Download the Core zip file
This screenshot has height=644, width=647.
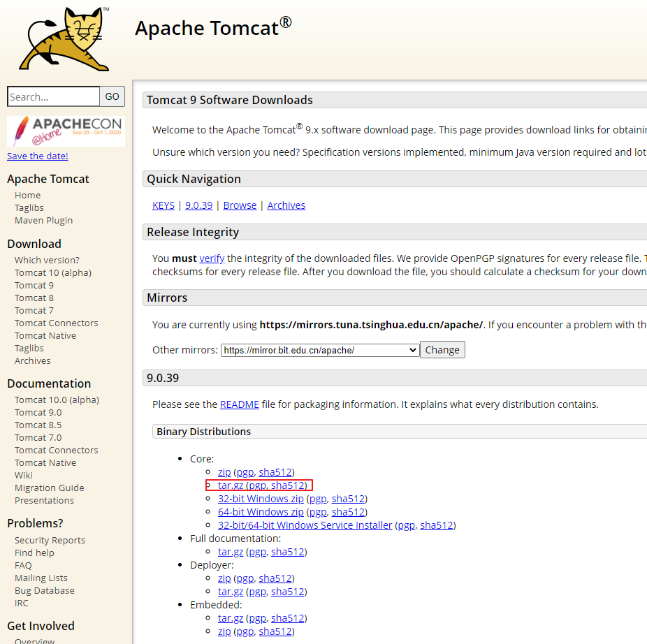coord(224,472)
